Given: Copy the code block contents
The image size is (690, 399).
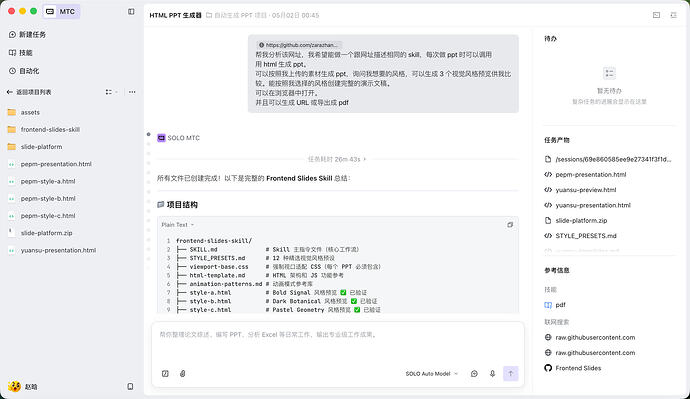Looking at the screenshot, I should point(510,224).
